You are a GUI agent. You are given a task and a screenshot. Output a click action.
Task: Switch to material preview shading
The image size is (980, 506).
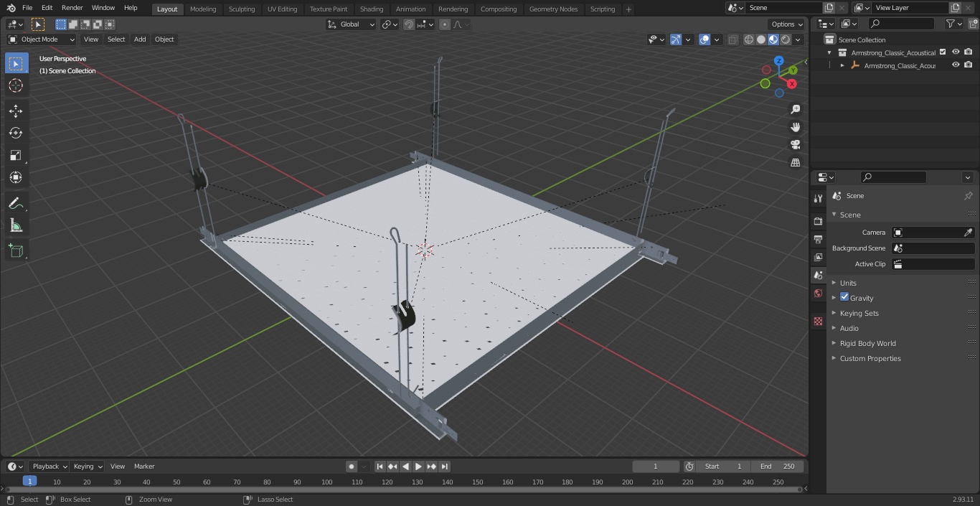click(773, 39)
